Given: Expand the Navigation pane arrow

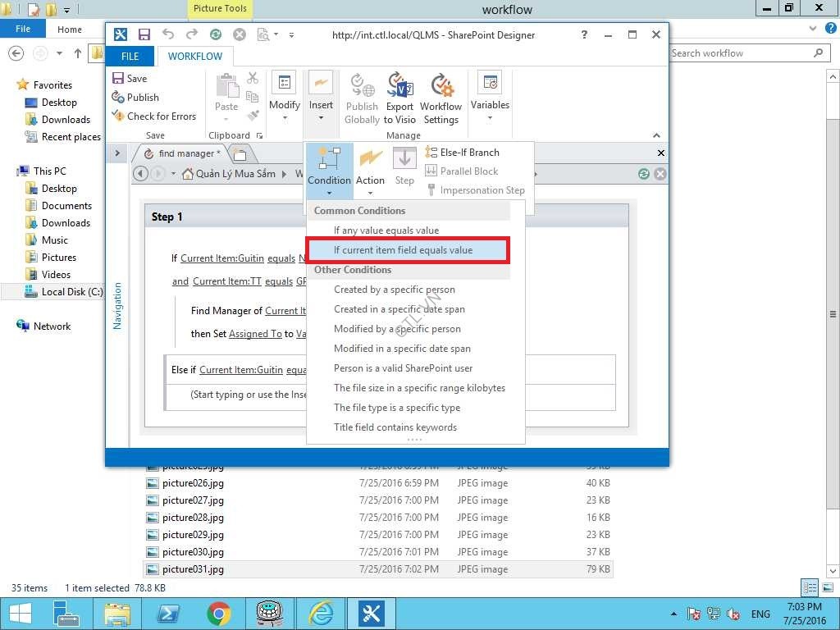Looking at the screenshot, I should [x=116, y=153].
